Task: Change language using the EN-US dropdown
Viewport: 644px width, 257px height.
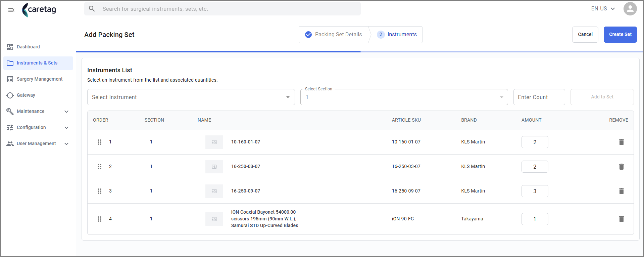Action: 603,9
